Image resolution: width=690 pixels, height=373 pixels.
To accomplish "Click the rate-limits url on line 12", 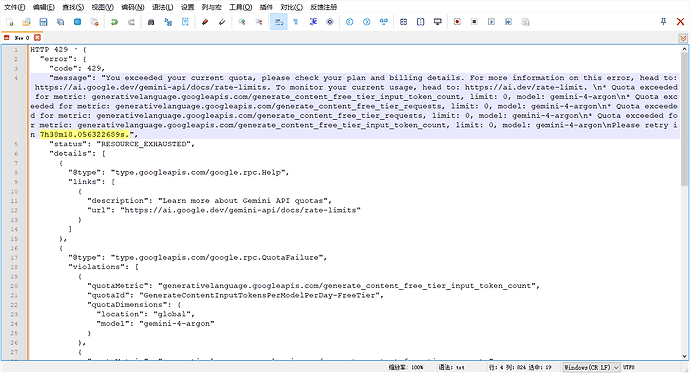I will pos(240,210).
